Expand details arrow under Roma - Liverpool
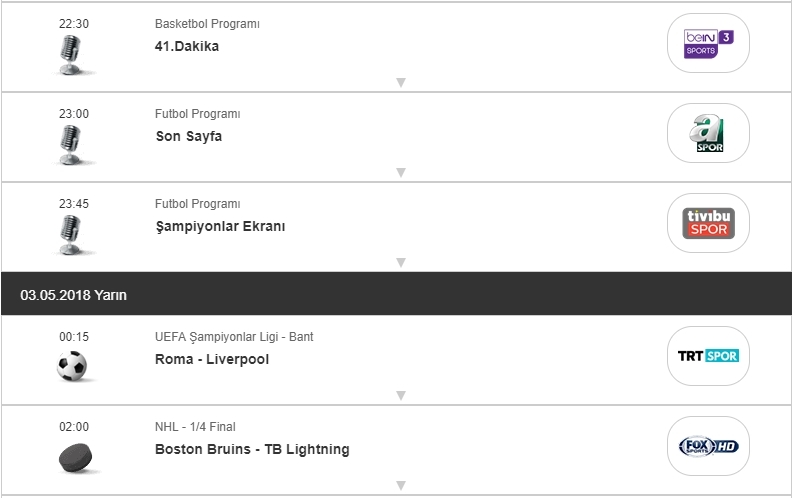 tap(400, 395)
